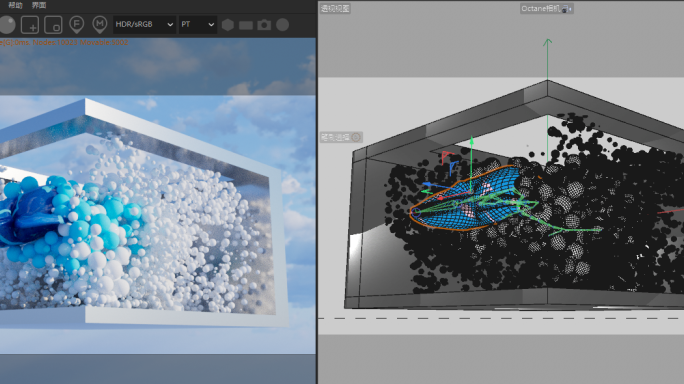This screenshot has width=684, height=384.
Task: Click the grey hexagon toolbar icon
Action: pos(228,25)
